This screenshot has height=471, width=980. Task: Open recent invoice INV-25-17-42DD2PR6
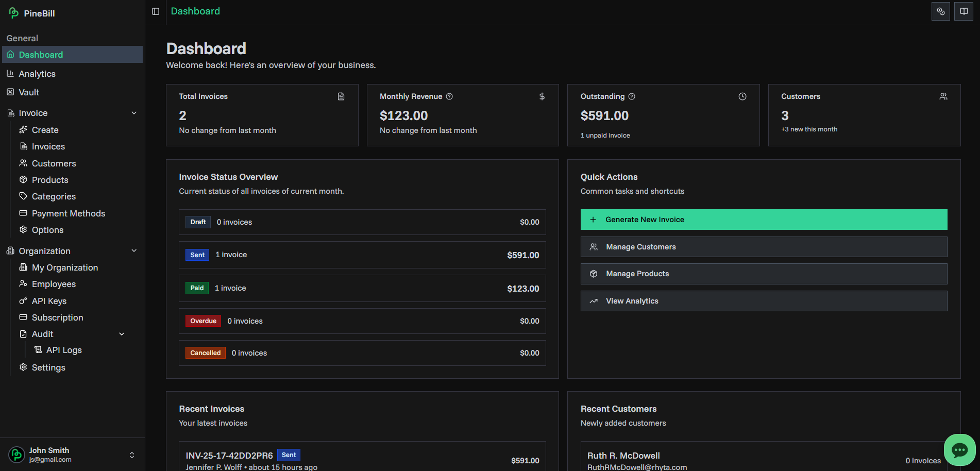(229, 456)
